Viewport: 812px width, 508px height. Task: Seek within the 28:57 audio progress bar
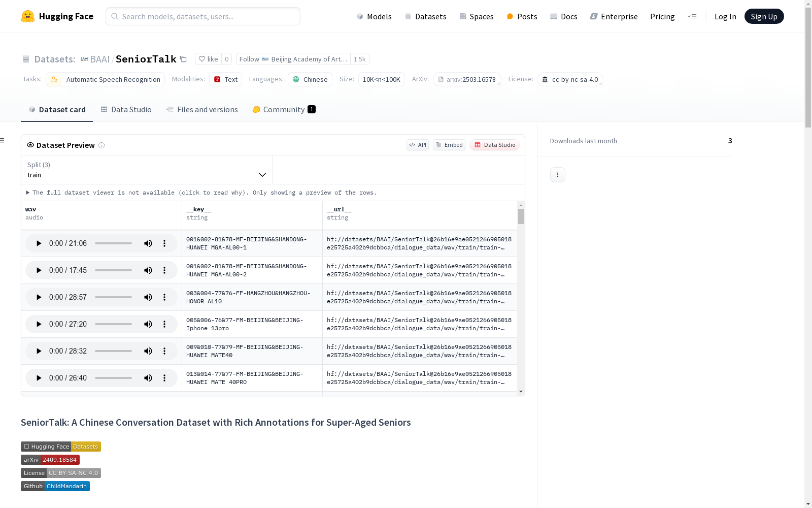113,297
